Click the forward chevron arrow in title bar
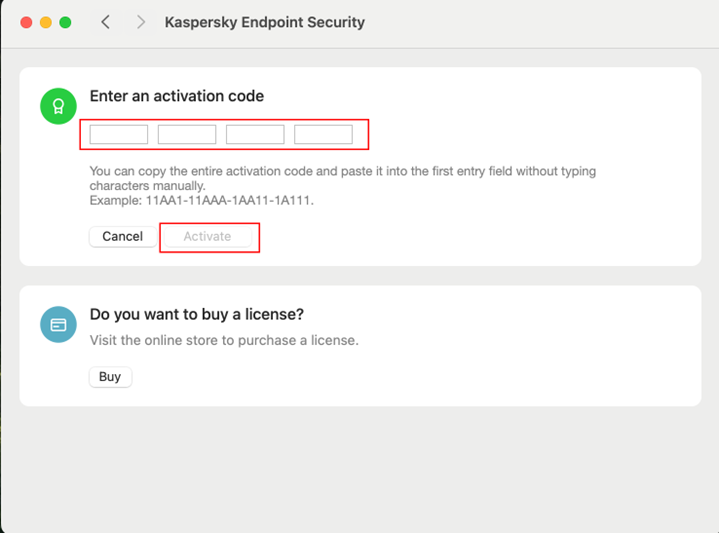The height and width of the screenshot is (533, 719). [141, 22]
